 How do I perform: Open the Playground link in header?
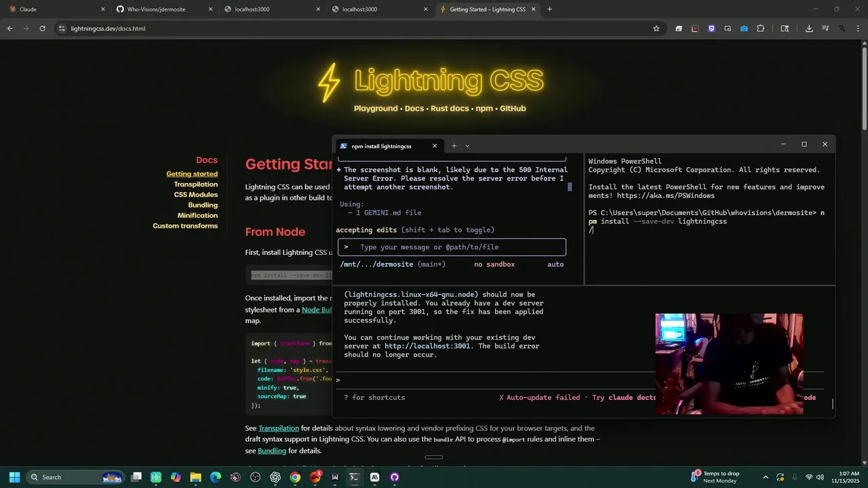(x=376, y=108)
